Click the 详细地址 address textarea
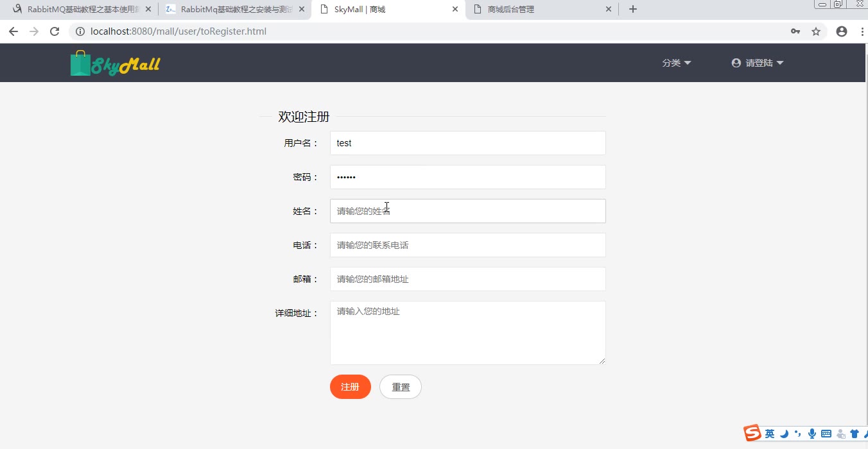The image size is (868, 449). click(x=468, y=333)
